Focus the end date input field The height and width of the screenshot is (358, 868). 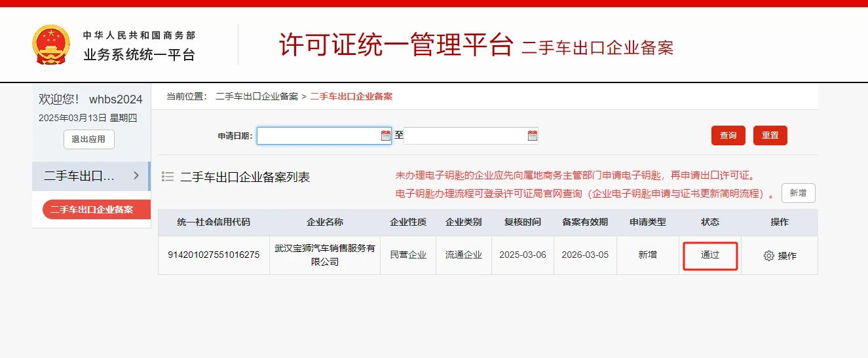tap(465, 135)
